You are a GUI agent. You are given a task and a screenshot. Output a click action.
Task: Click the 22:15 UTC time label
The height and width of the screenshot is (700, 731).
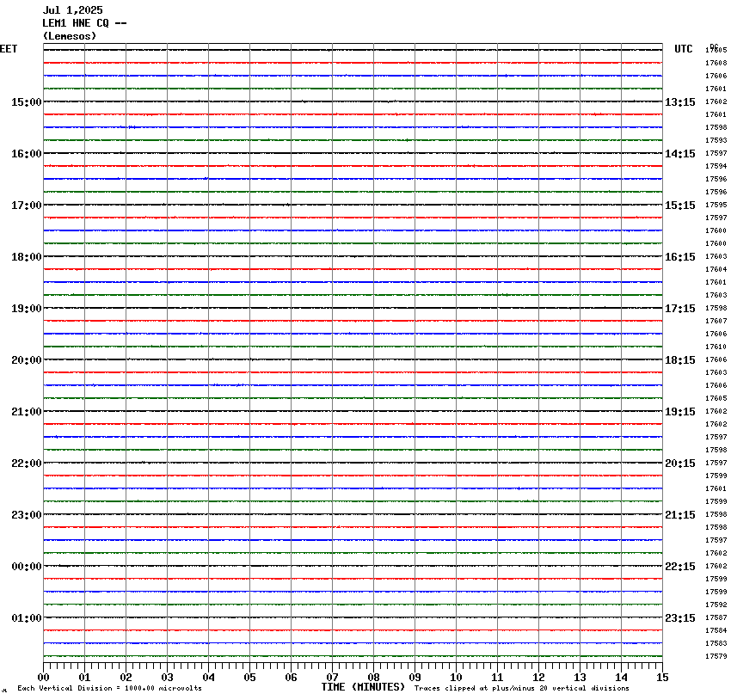pos(679,567)
